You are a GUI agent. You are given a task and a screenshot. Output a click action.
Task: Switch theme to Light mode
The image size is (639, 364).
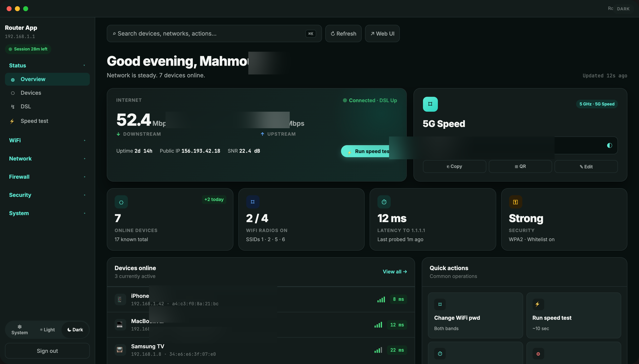[x=47, y=330]
